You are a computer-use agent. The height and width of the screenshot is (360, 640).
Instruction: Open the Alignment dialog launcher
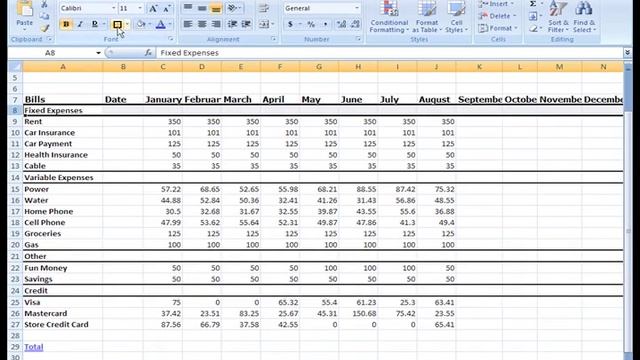point(273,39)
